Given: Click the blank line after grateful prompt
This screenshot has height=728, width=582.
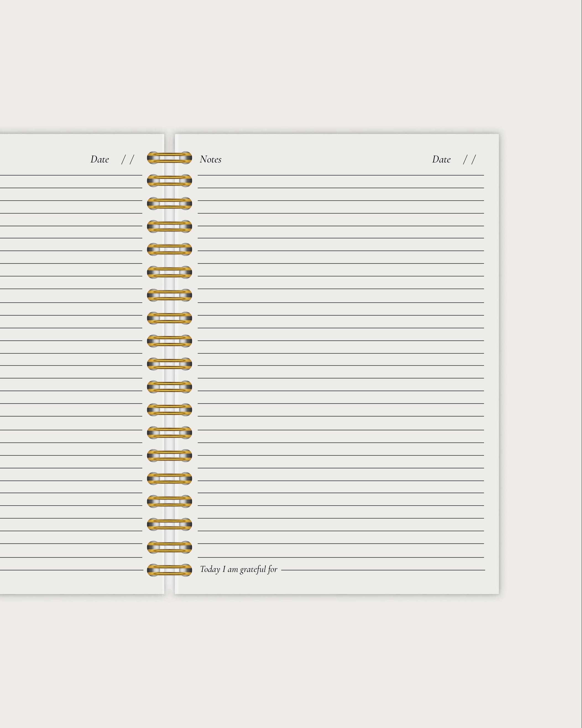Looking at the screenshot, I should [x=383, y=570].
